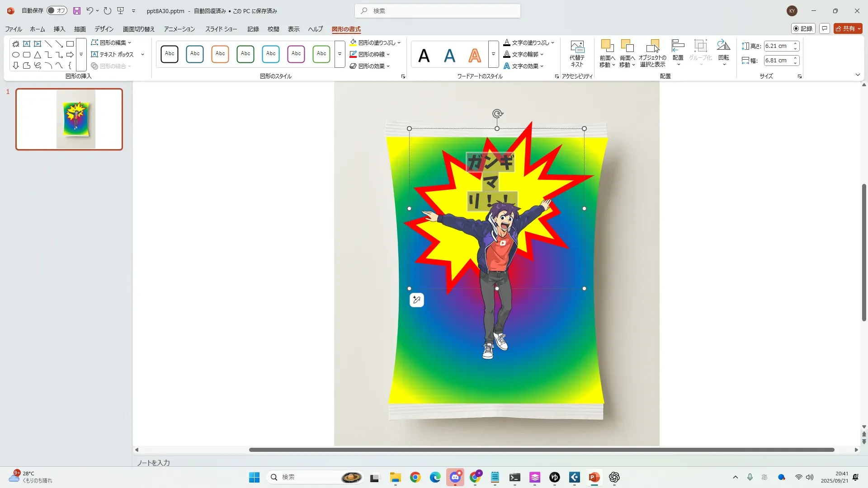Open the Insert (挿入) tab

click(59, 29)
